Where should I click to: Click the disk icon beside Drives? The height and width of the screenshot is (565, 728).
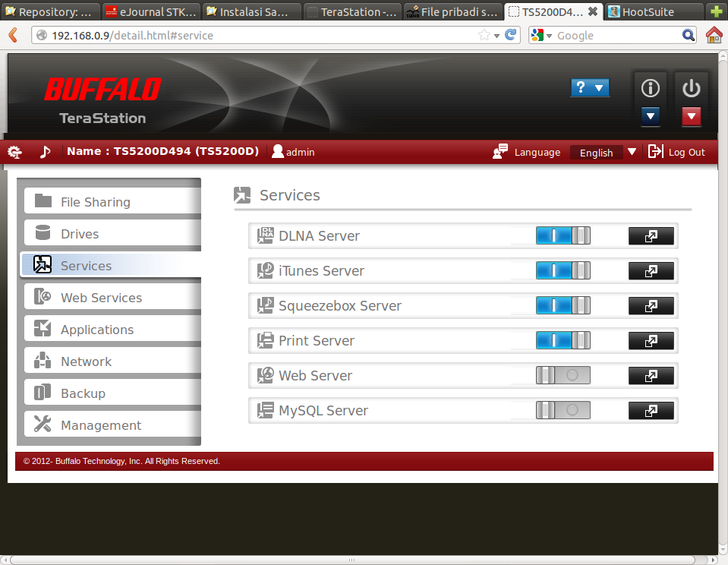(43, 233)
